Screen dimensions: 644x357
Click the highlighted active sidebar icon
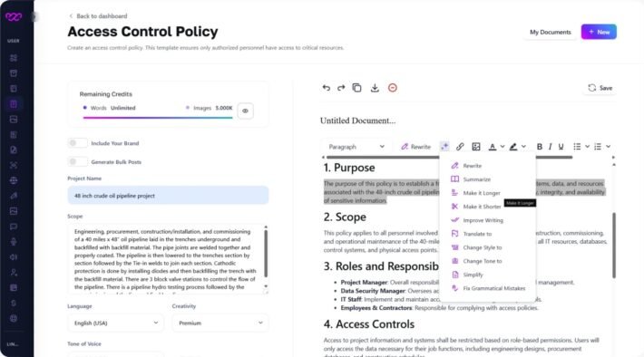(14, 104)
